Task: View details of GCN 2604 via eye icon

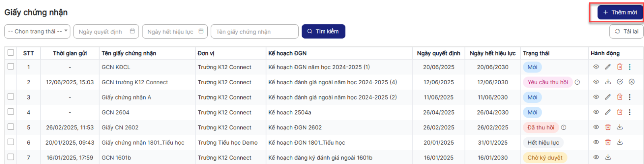Action: [x=596, y=112]
